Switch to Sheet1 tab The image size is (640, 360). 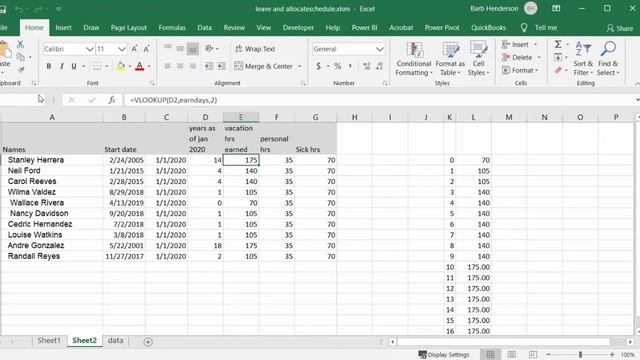coord(49,340)
